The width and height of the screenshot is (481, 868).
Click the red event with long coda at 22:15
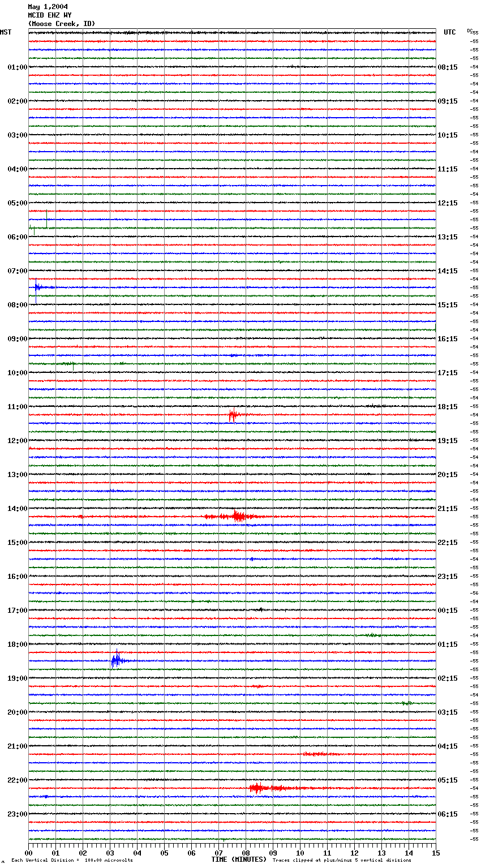coord(260,788)
